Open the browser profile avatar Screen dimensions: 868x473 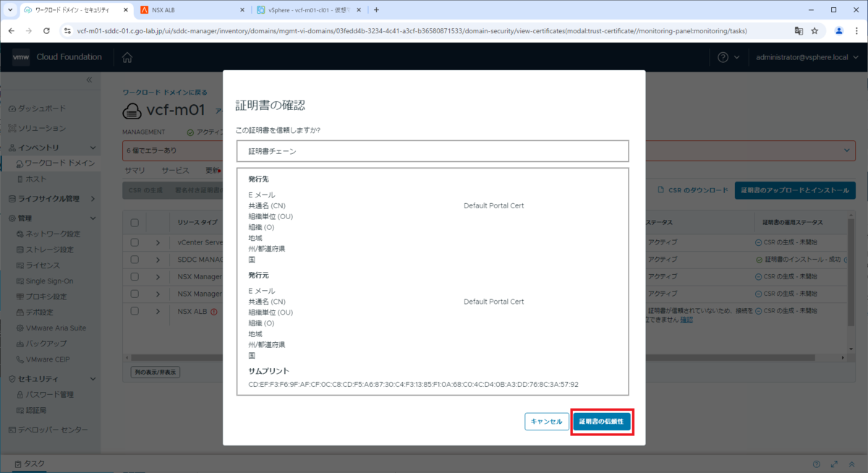pyautogui.click(x=839, y=31)
